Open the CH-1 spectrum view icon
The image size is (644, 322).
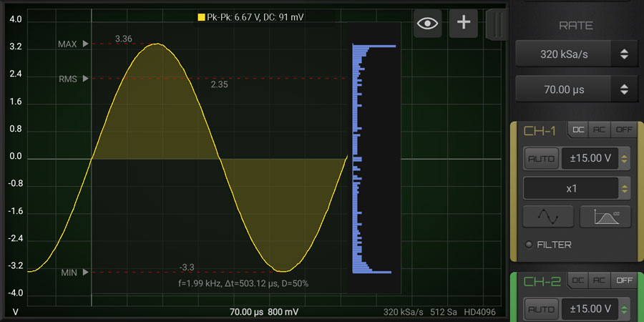(605, 216)
